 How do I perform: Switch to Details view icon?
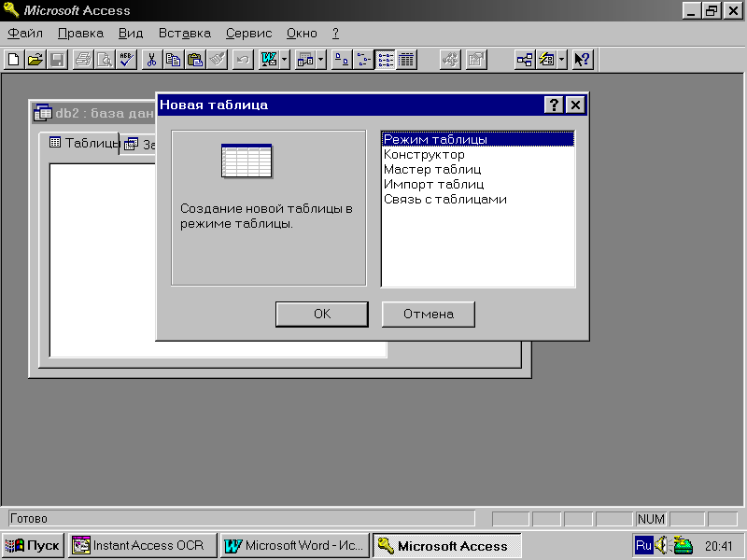406,60
